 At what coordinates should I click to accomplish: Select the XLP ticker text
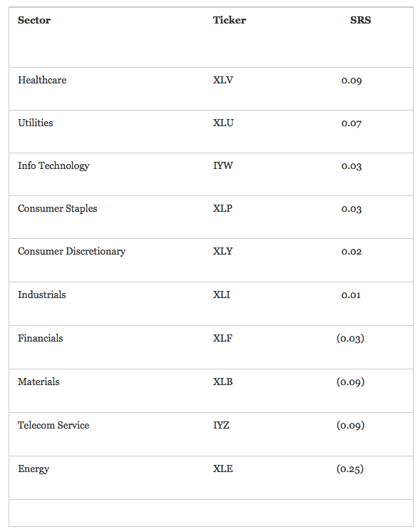pyautogui.click(x=222, y=208)
